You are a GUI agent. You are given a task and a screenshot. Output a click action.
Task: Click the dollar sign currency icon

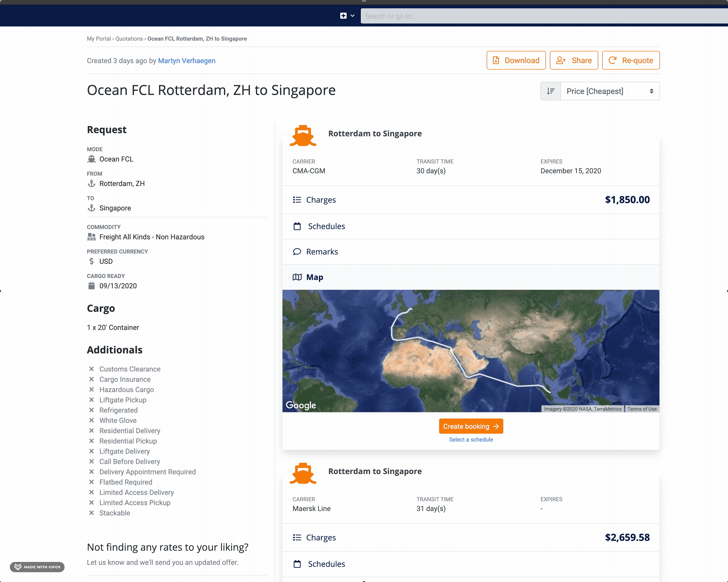pos(91,261)
